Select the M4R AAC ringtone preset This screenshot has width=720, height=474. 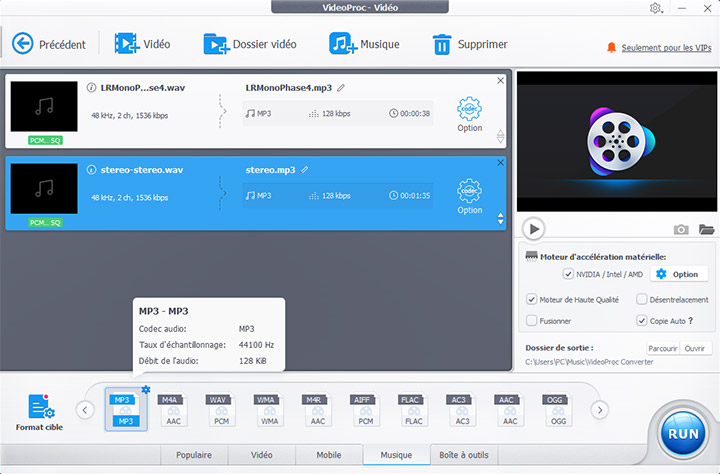(x=317, y=410)
